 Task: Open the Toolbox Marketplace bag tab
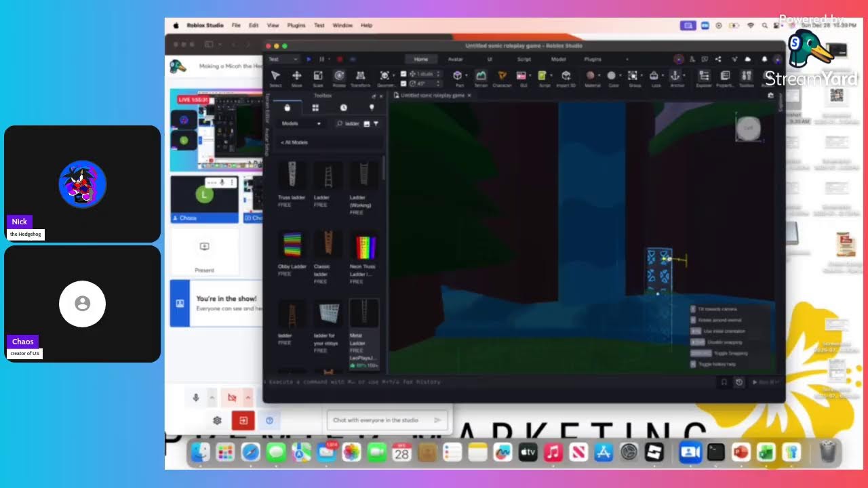point(287,108)
